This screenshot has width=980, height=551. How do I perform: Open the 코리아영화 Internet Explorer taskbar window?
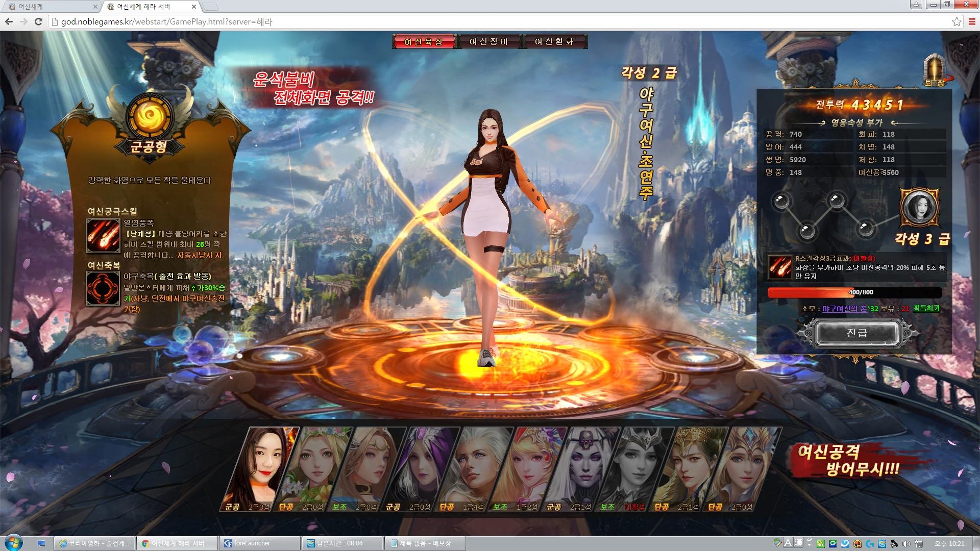[x=94, y=543]
